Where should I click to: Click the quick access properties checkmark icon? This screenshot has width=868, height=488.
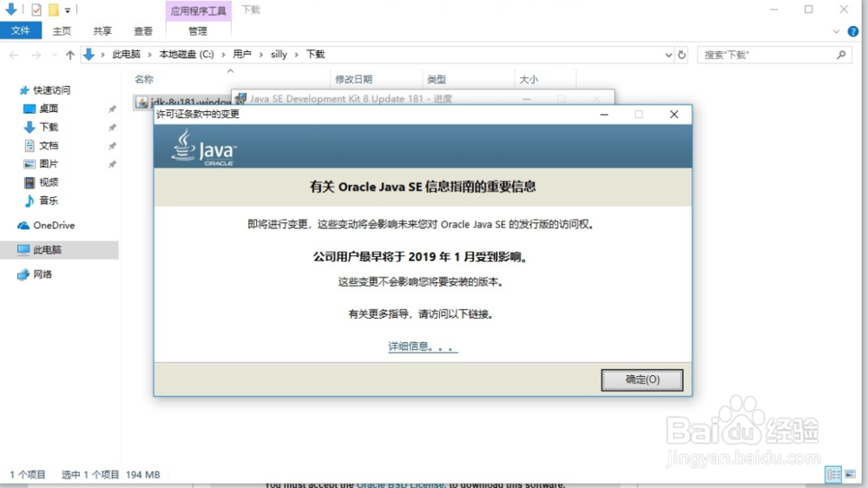pos(36,10)
